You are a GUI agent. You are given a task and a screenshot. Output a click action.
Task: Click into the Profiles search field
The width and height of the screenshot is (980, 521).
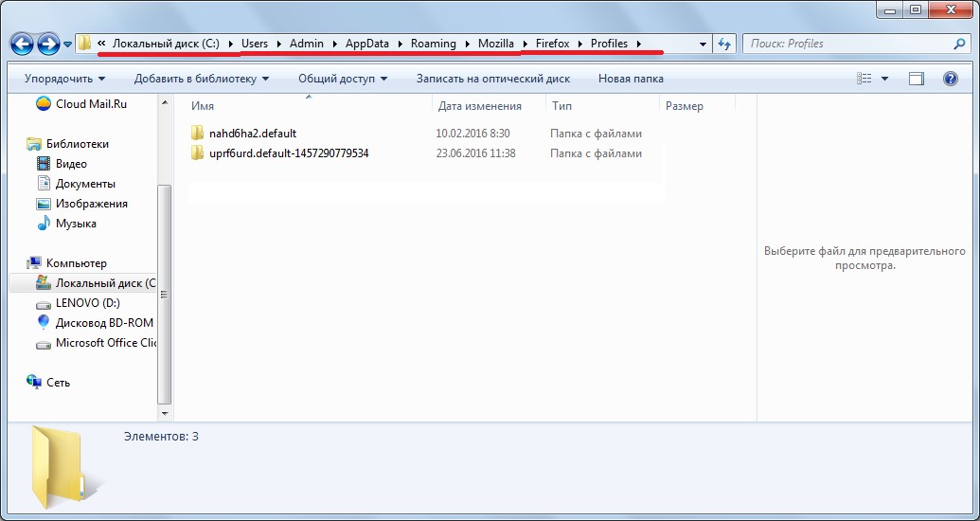point(847,44)
